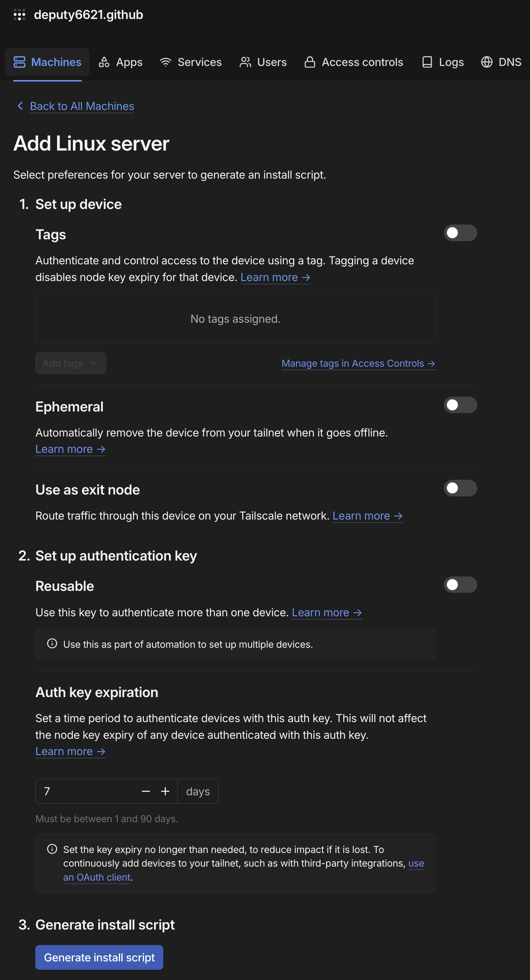Click the Tailscale dots logo icon
The image size is (530, 980).
[x=19, y=15]
